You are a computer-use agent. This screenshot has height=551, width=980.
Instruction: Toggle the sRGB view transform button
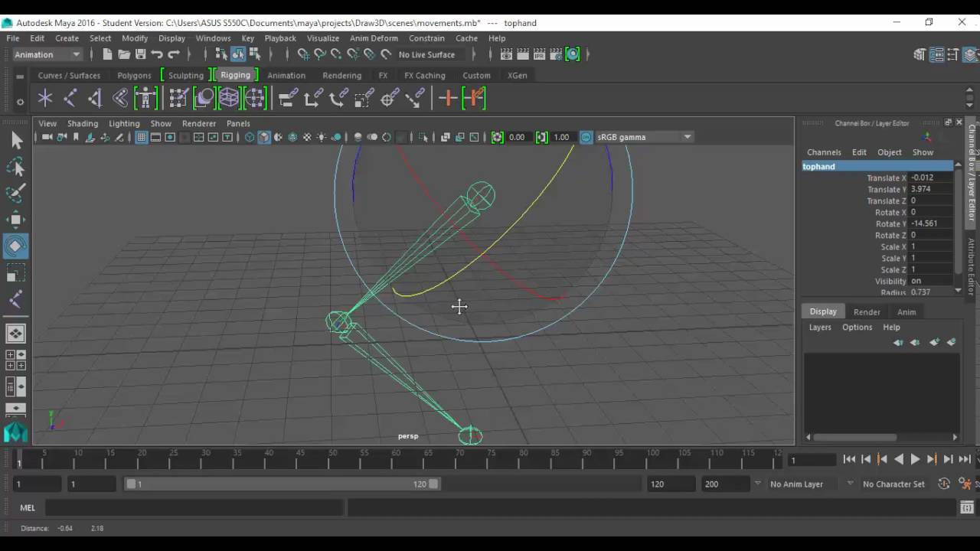coord(586,138)
